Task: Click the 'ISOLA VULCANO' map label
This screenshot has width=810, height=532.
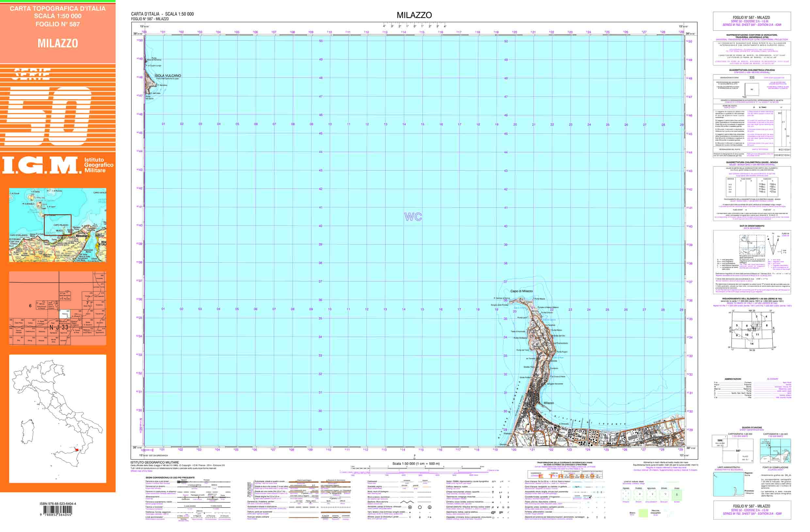Action: pyautogui.click(x=168, y=75)
